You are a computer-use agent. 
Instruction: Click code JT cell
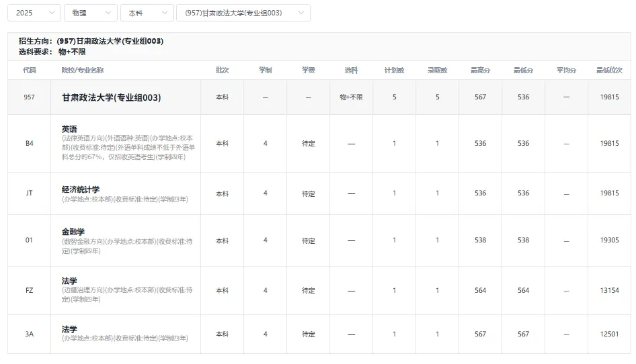tap(29, 193)
